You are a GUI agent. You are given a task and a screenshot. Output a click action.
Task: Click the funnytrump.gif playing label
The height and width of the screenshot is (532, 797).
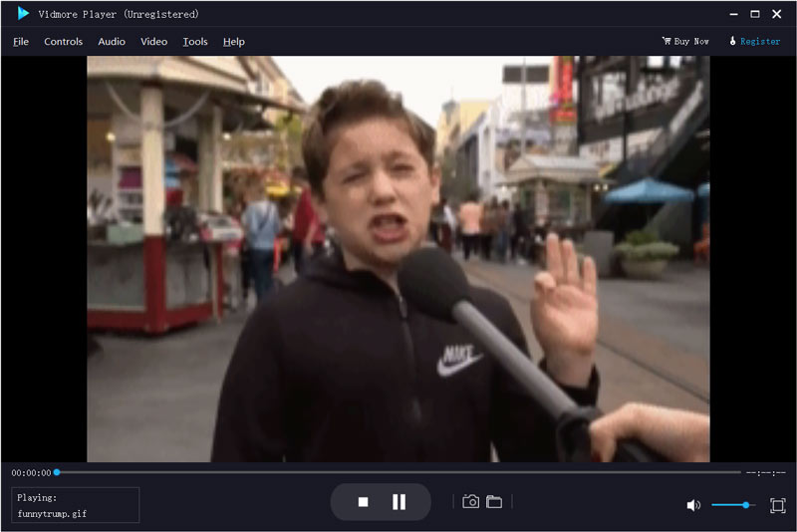52,514
